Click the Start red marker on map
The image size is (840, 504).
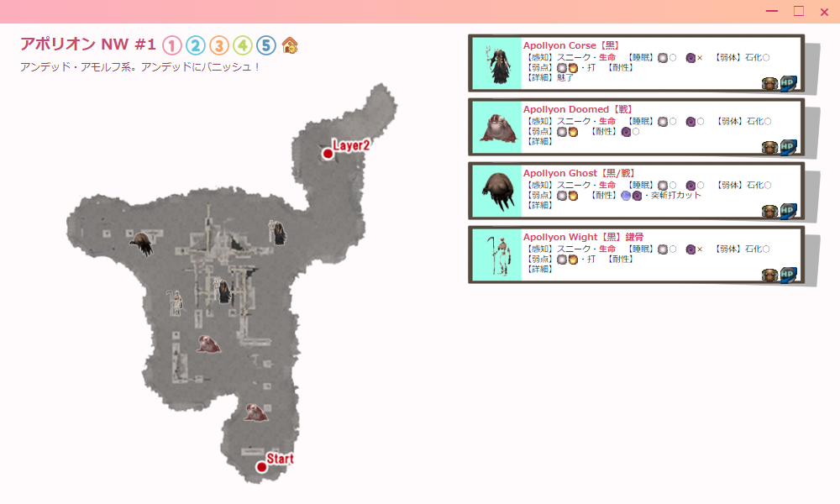tap(261, 467)
